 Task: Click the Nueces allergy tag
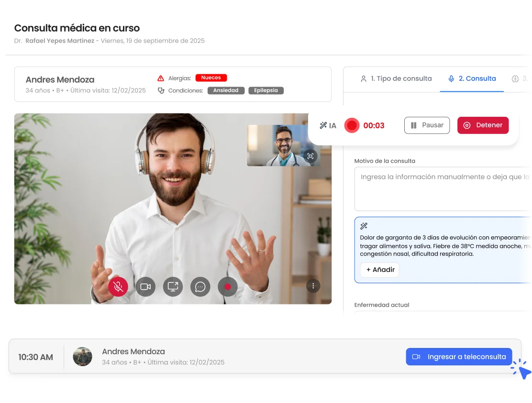pos(211,78)
